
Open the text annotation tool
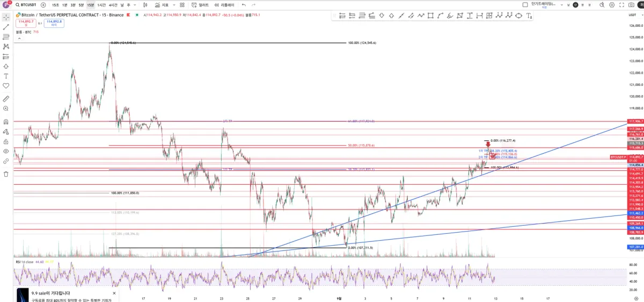[x=6, y=76]
